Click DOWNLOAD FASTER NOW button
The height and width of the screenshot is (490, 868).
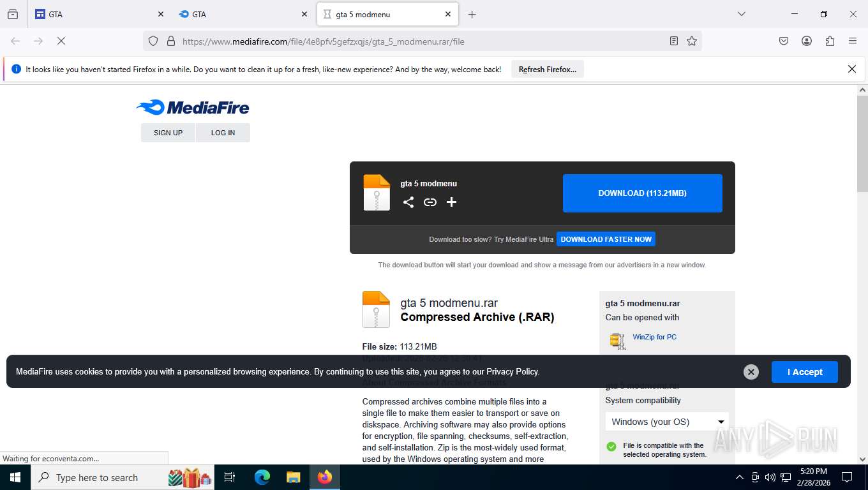606,239
